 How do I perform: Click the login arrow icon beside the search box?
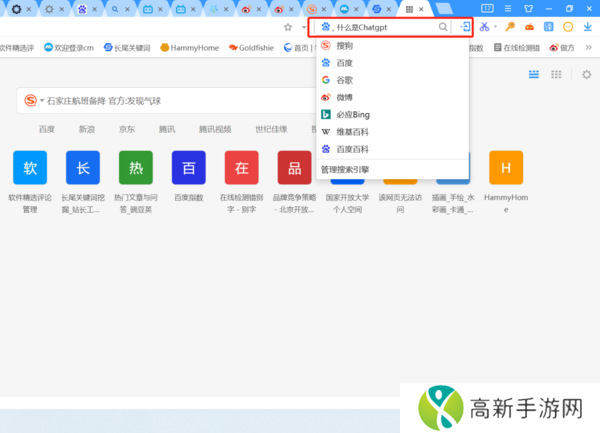pos(465,27)
